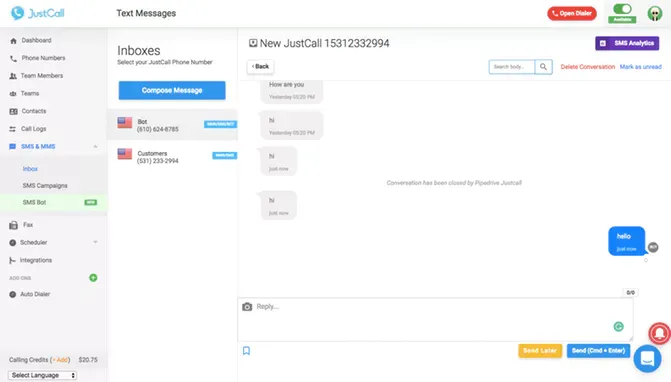
Task: Click the JustCall logo
Action: [38, 13]
